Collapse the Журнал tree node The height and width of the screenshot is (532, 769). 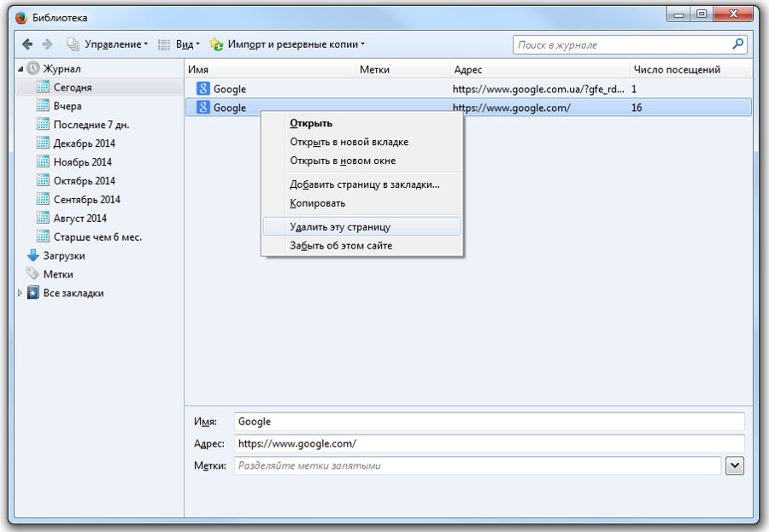pyautogui.click(x=21, y=68)
